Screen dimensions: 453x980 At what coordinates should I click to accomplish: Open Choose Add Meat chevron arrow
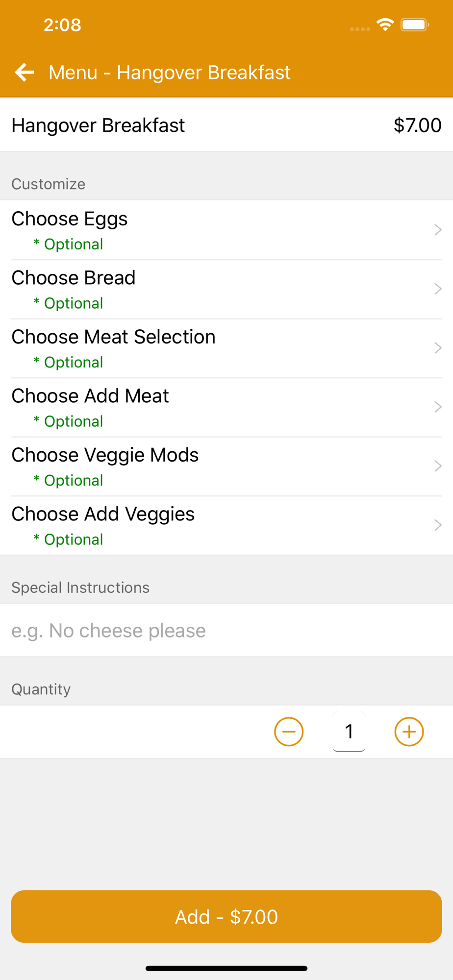438,407
